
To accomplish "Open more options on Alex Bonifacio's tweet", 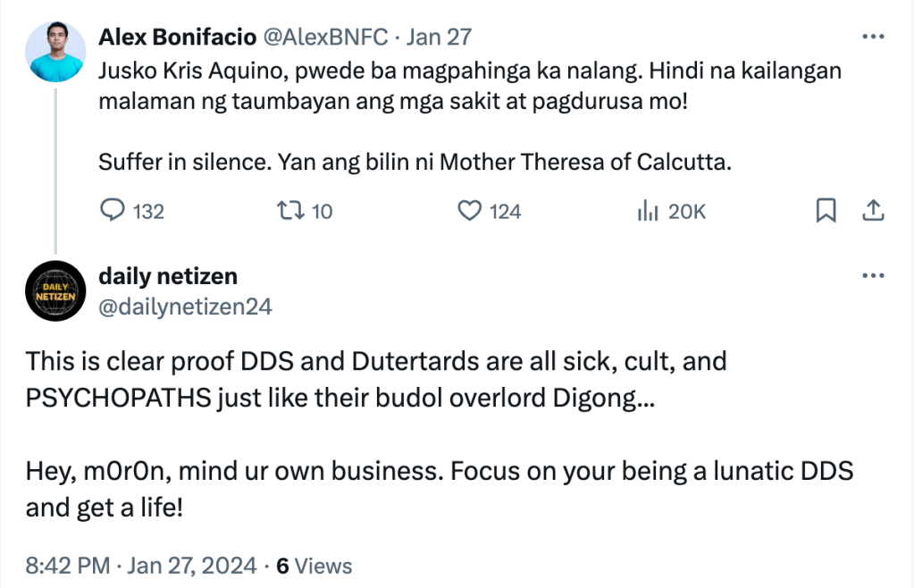I will click(872, 37).
